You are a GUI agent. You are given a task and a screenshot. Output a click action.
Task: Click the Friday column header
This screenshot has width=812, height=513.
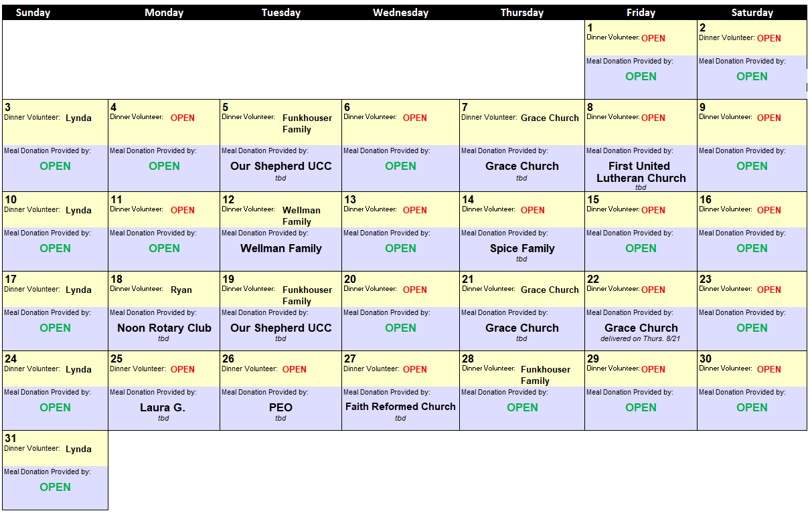click(641, 13)
